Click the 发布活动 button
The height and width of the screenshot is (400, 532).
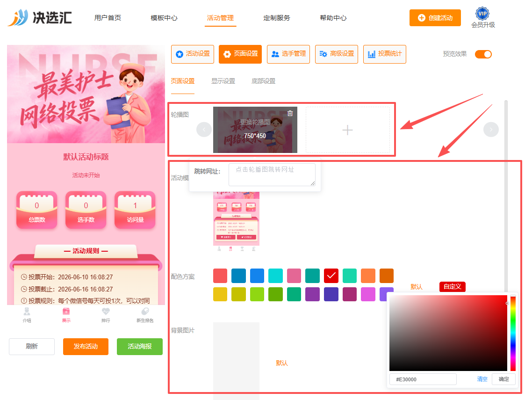coord(86,346)
